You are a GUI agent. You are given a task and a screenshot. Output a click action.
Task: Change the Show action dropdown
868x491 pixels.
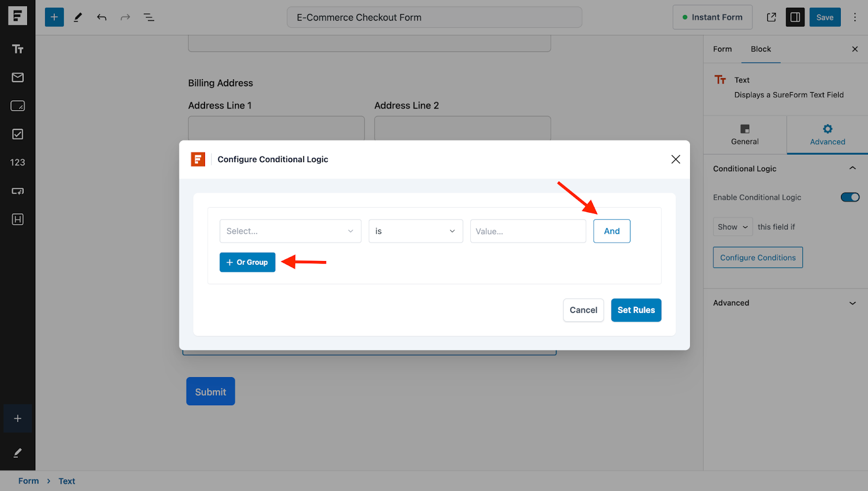(732, 227)
